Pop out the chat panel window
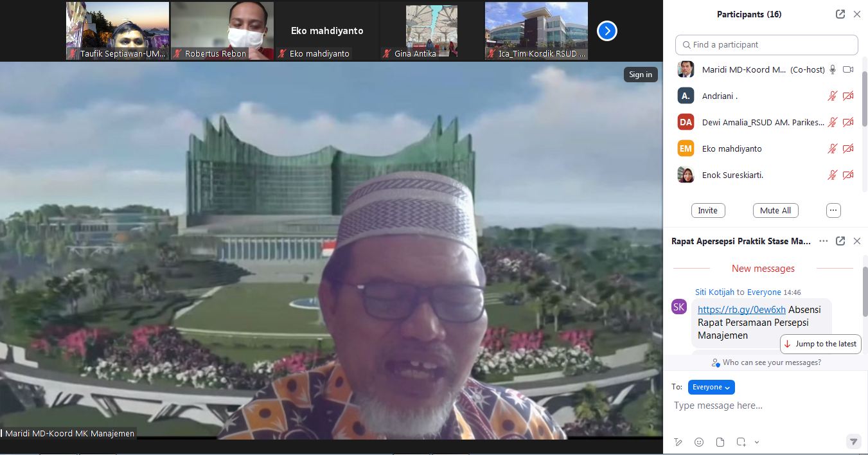868x455 pixels. [840, 241]
